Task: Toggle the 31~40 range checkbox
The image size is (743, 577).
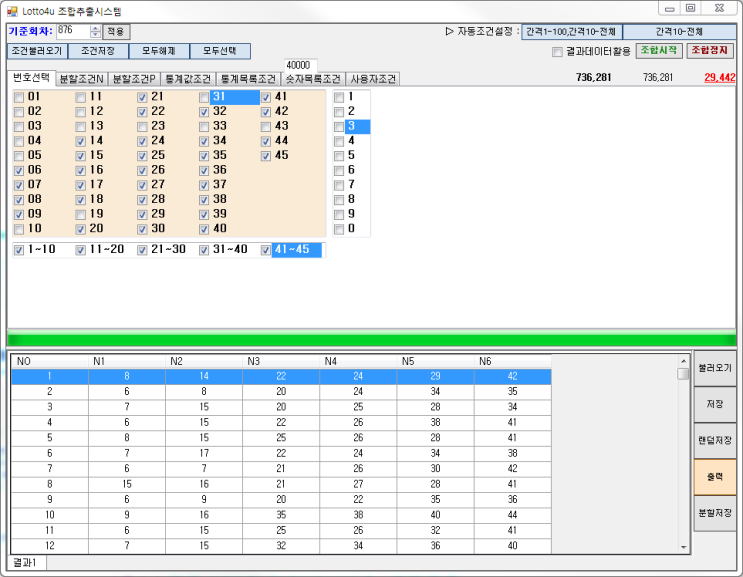Action: 204,250
